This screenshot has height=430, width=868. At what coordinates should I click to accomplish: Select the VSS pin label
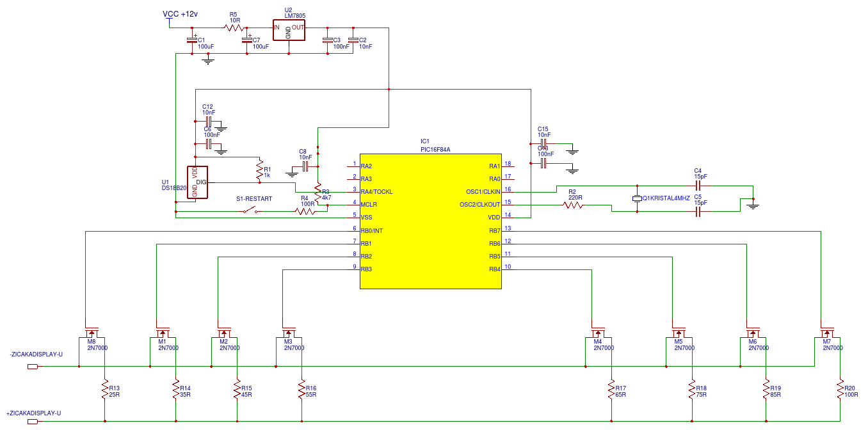(x=367, y=218)
